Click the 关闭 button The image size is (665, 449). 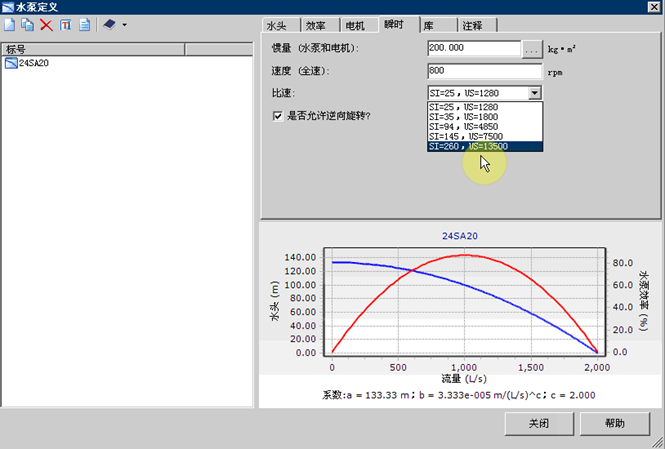tap(539, 423)
